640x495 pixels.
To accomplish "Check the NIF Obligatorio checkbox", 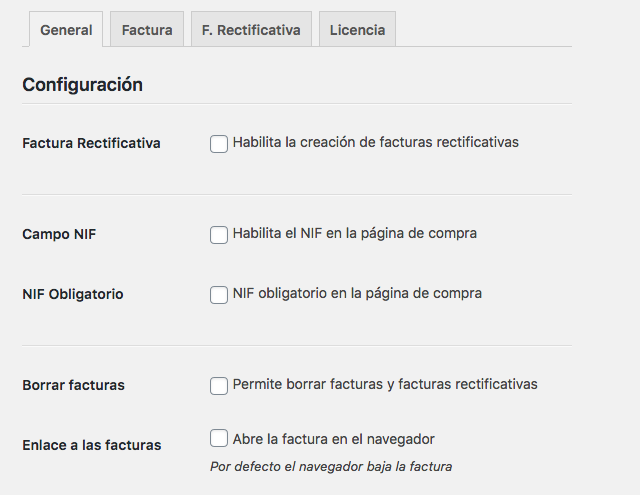I will 219,295.
